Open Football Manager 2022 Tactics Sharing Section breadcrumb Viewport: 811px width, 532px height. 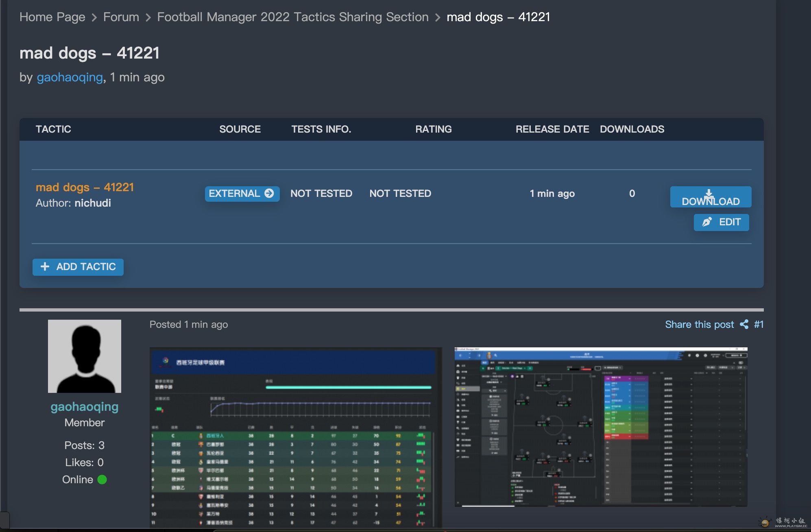293,17
